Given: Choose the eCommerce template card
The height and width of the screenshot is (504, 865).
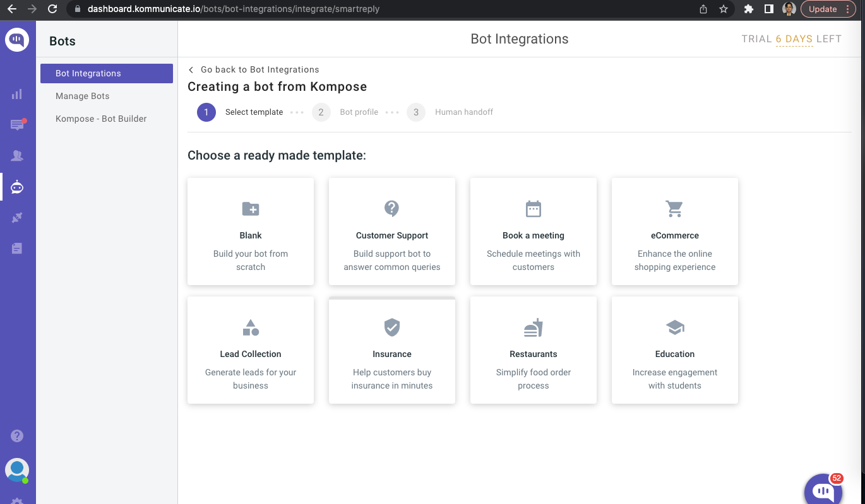Looking at the screenshot, I should pyautogui.click(x=675, y=231).
